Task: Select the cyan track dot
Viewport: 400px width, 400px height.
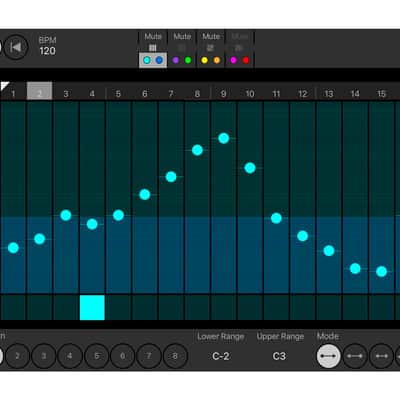Action: click(x=147, y=60)
